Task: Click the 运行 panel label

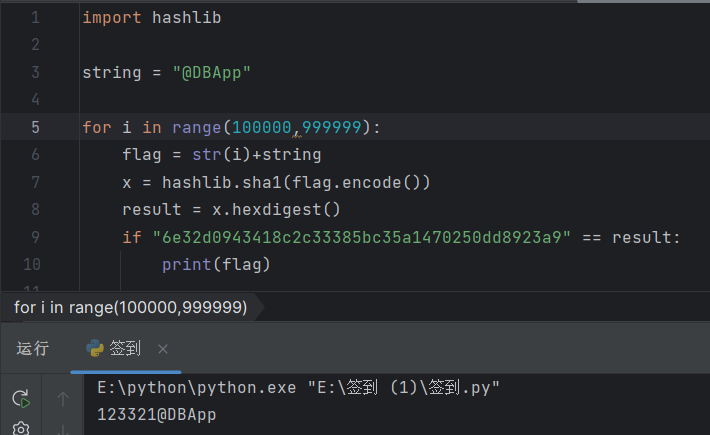Action: coord(33,349)
